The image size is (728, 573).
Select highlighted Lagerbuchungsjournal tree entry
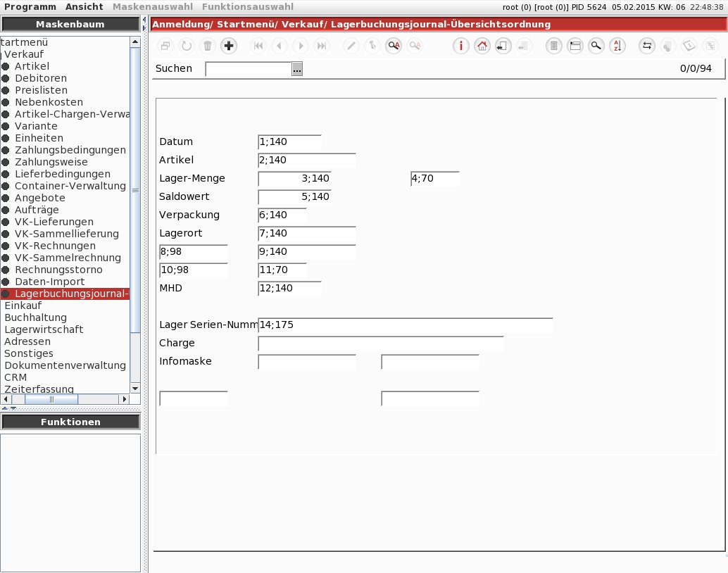tap(65, 294)
